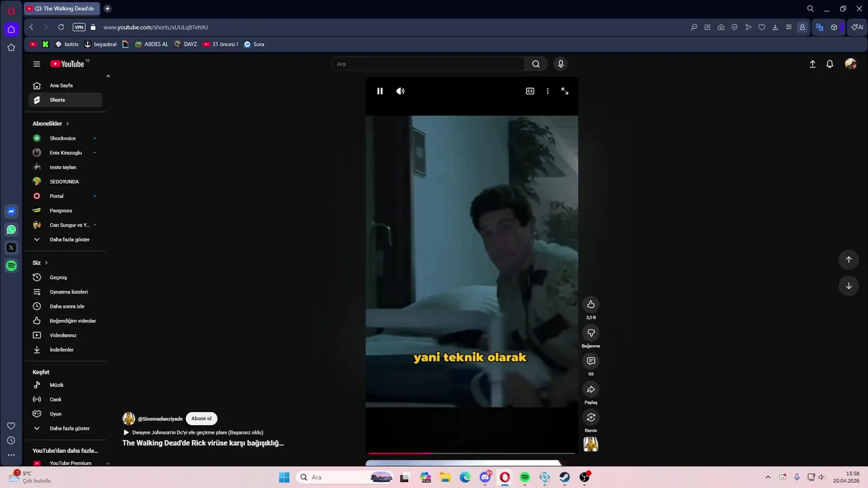Expand Abonelikler section arrow
Image resolution: width=868 pixels, height=488 pixels.
tap(67, 123)
